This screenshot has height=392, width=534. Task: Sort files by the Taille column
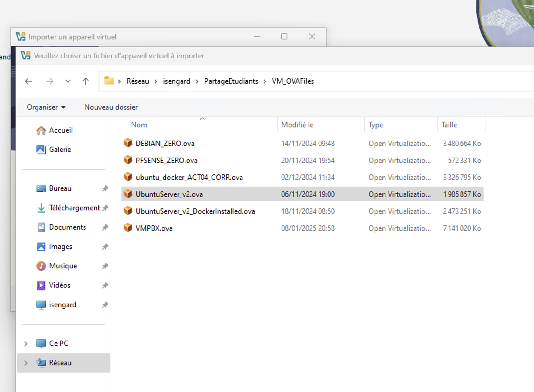[449, 125]
